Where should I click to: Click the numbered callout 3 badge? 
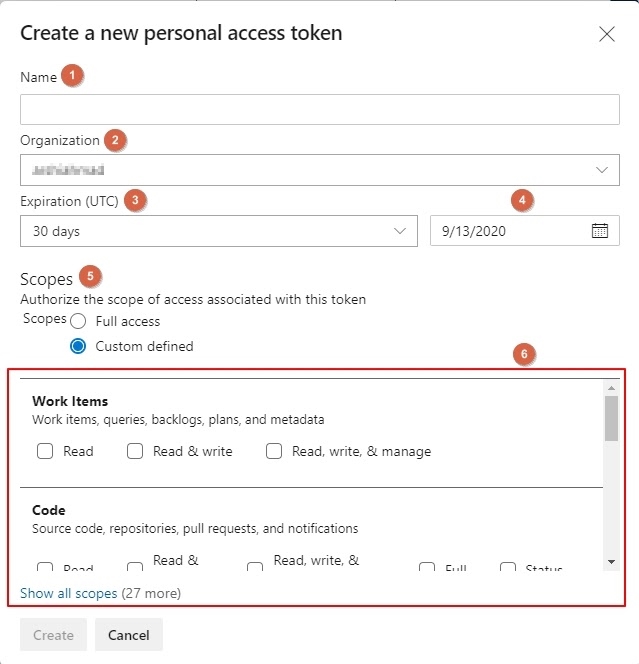tap(134, 200)
